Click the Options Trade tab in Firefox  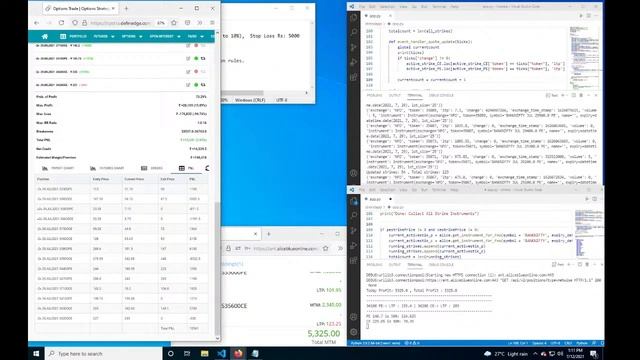pyautogui.click(x=80, y=8)
